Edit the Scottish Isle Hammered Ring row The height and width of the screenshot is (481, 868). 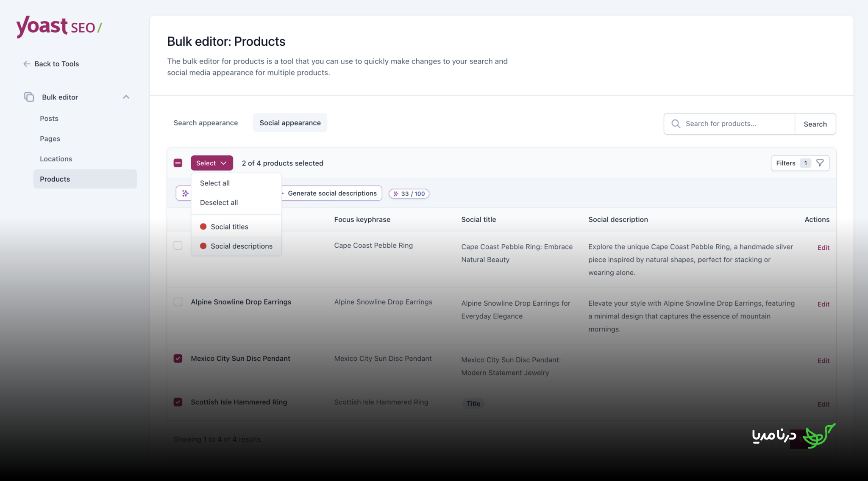click(x=823, y=404)
